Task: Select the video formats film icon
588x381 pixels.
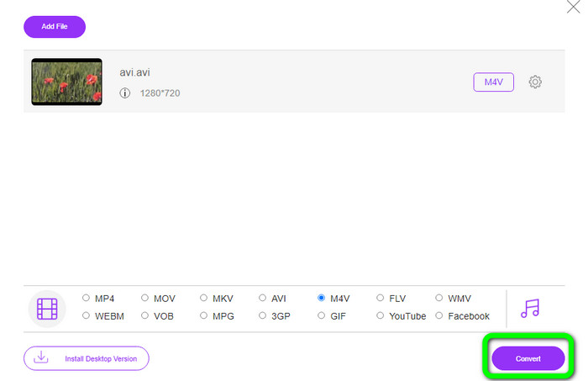Action: coord(48,309)
